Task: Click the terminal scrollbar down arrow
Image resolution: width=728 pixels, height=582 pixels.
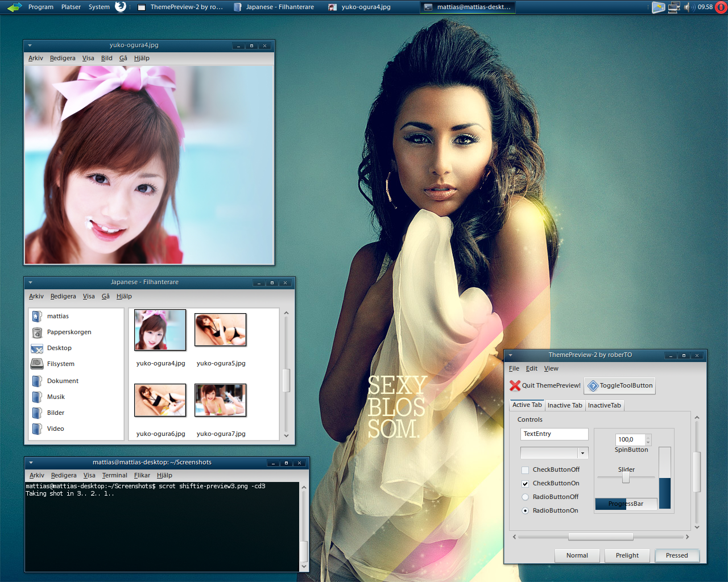Action: coord(304,566)
